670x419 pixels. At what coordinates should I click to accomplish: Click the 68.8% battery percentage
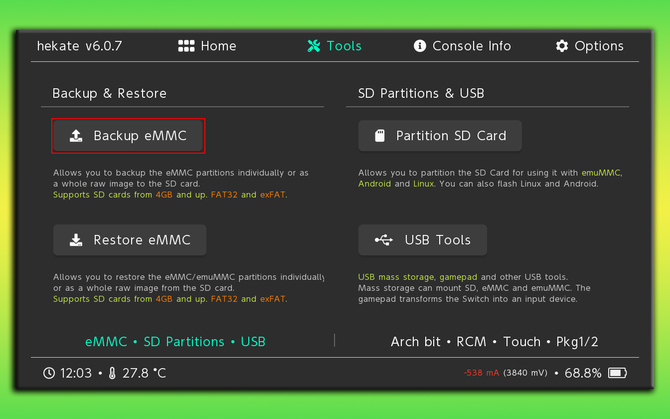pyautogui.click(x=583, y=373)
